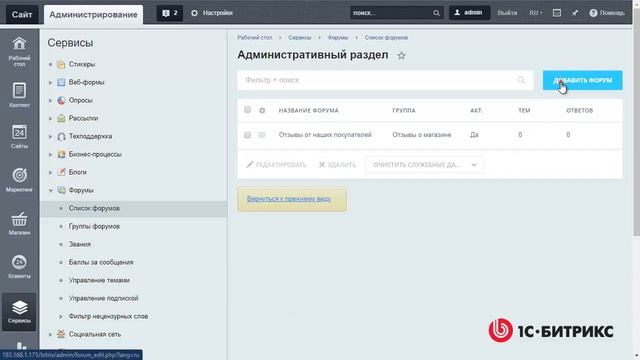Open the Клиенты sidebar section

19,266
